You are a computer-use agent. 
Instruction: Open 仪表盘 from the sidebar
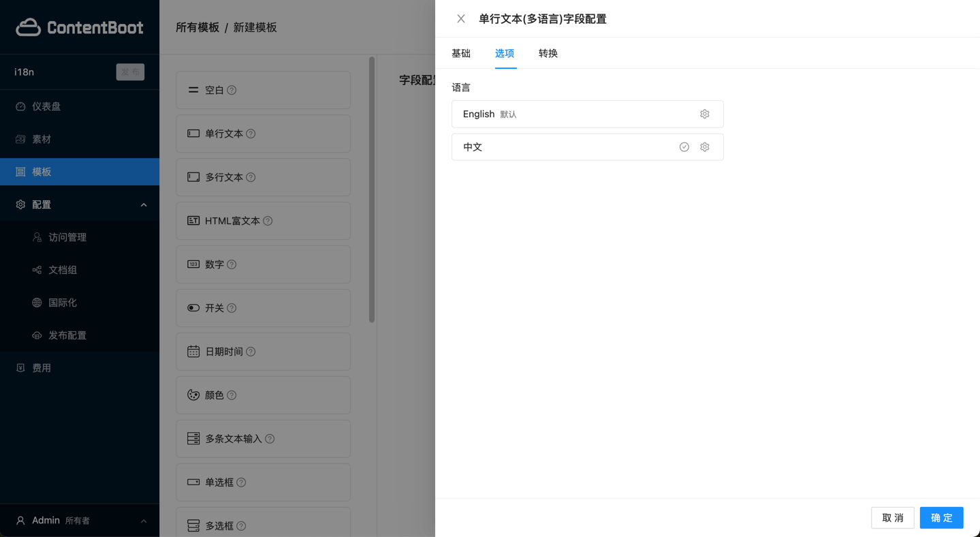(x=80, y=106)
